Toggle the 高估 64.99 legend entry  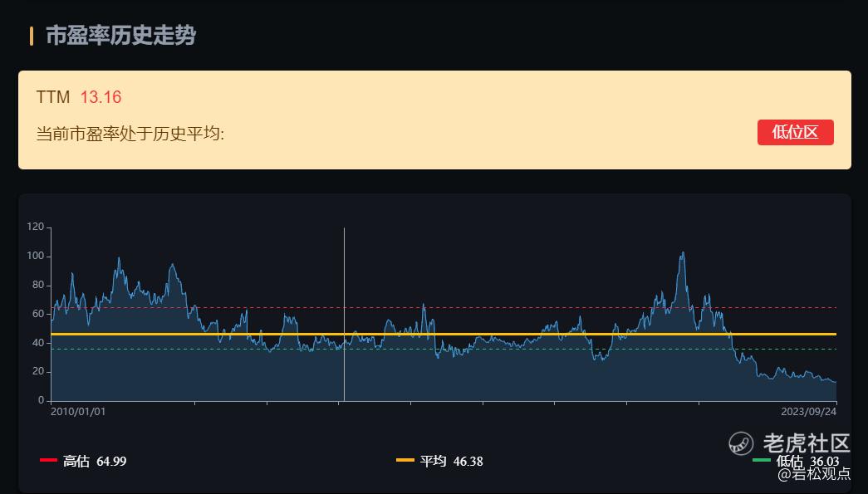point(83,461)
